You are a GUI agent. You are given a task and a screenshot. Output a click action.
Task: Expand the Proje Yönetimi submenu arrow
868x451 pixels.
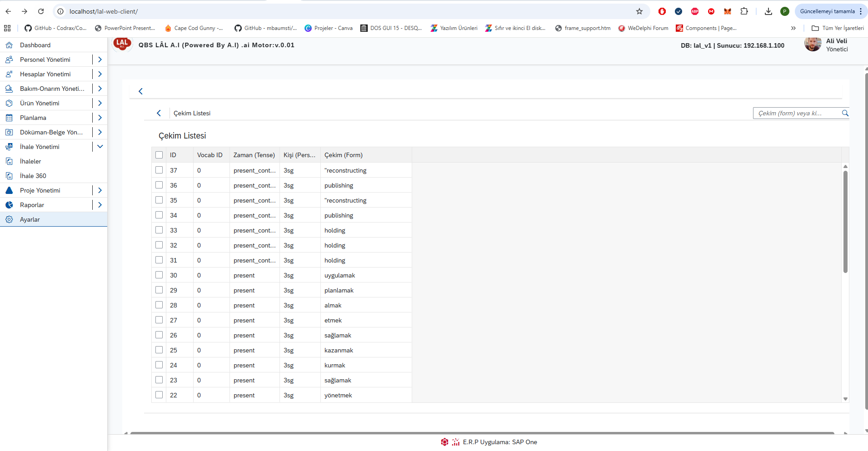pyautogui.click(x=100, y=190)
